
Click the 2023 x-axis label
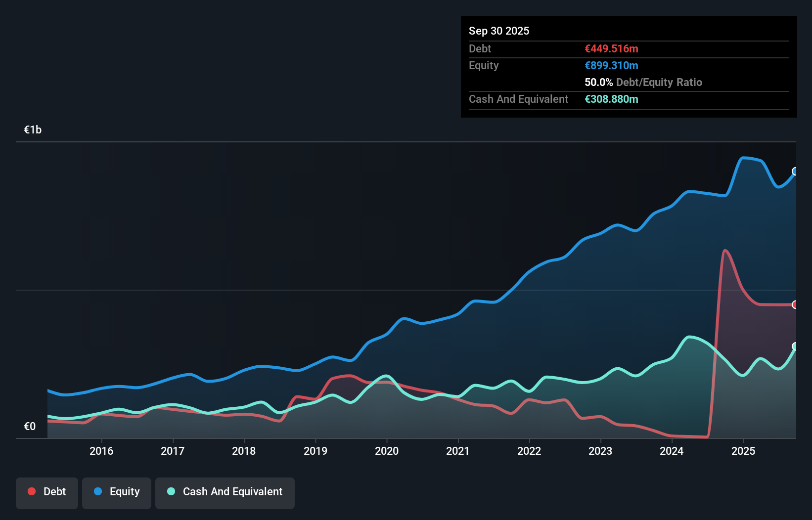click(600, 451)
